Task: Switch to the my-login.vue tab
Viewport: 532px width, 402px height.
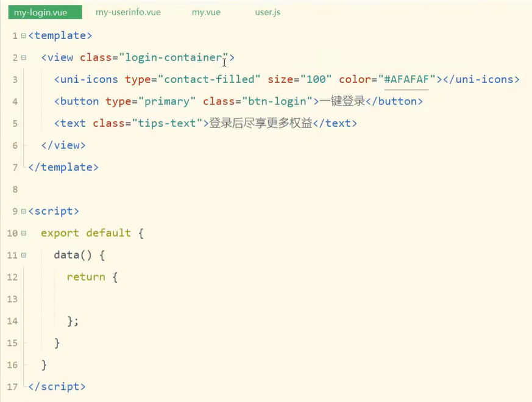Action: coord(45,12)
